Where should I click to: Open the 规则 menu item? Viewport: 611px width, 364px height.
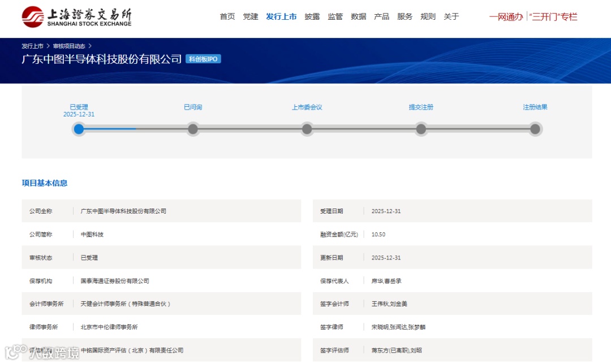click(428, 16)
